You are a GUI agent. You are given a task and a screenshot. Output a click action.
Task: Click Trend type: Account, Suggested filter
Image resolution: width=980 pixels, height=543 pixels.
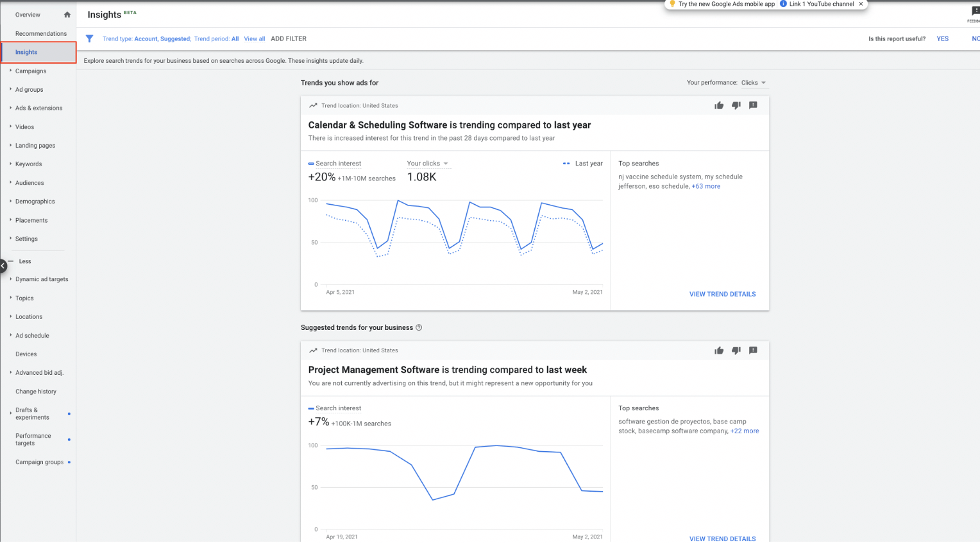tap(146, 39)
